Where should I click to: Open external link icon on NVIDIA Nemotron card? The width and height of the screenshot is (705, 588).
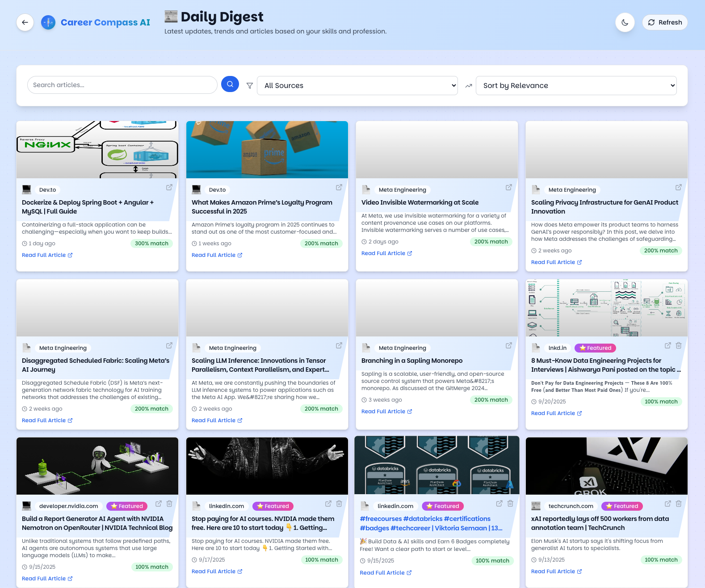coord(159,504)
